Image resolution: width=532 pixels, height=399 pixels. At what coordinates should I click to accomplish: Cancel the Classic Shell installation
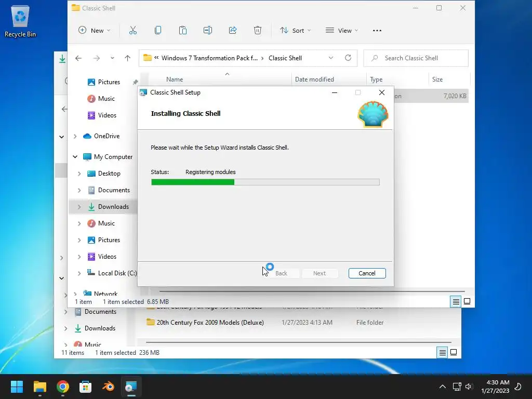click(x=367, y=273)
